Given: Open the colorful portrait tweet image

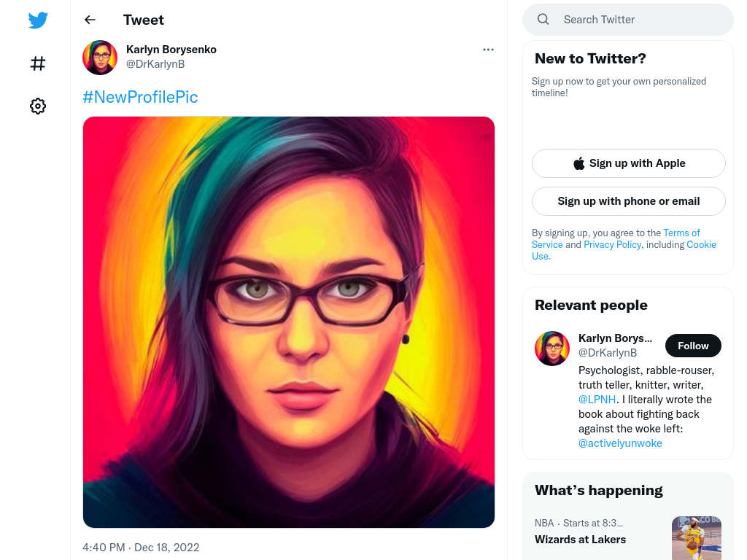Looking at the screenshot, I should tap(289, 322).
